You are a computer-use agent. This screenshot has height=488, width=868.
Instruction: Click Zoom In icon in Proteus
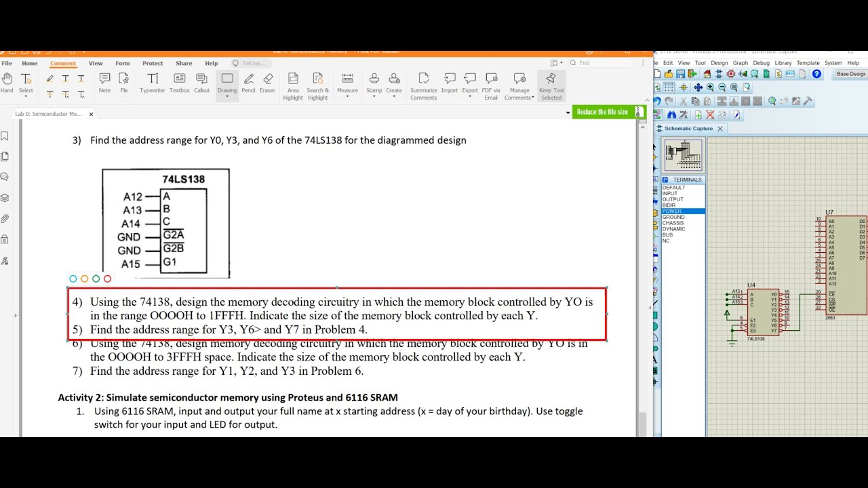pyautogui.click(x=710, y=87)
